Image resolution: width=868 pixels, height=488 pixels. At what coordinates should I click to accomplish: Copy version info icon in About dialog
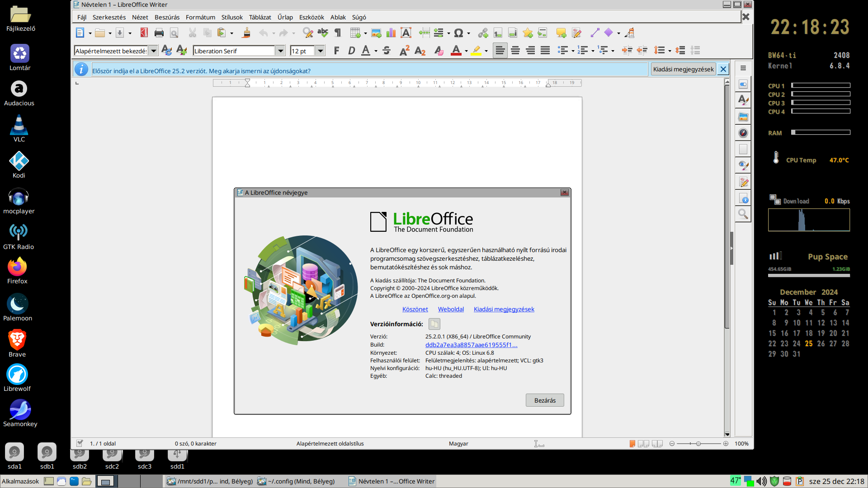434,324
